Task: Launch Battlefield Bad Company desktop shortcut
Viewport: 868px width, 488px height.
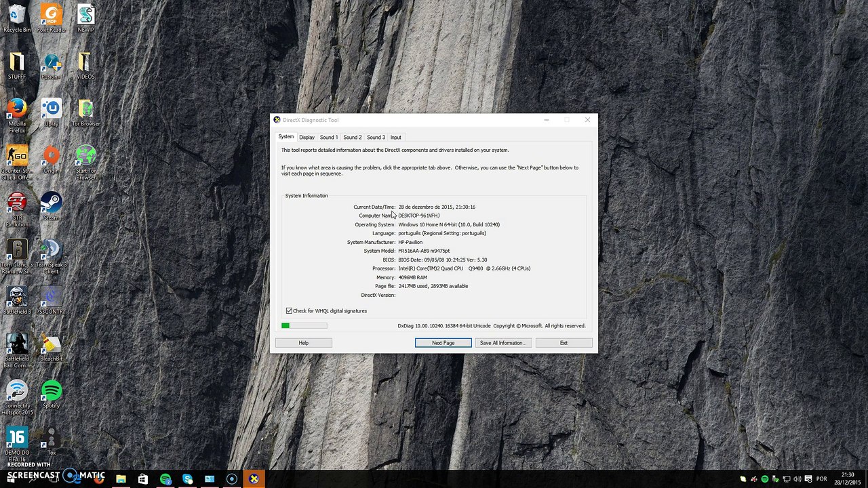Action: click(17, 351)
